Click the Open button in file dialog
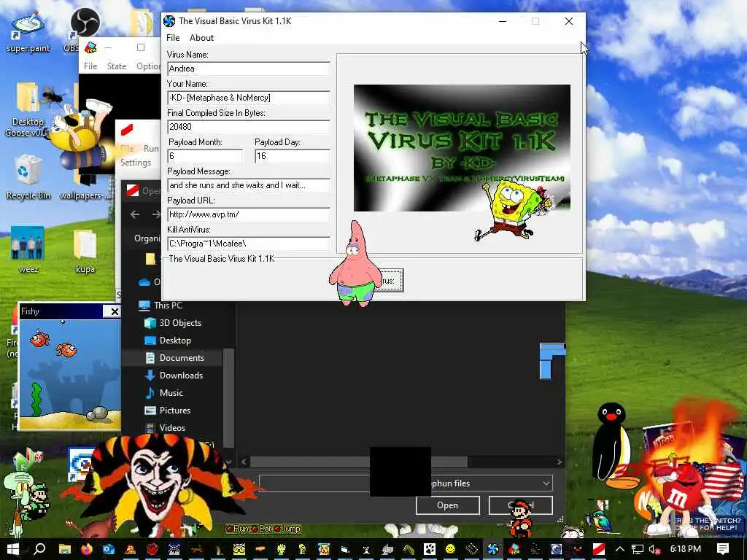This screenshot has width=747, height=560. coord(447,505)
